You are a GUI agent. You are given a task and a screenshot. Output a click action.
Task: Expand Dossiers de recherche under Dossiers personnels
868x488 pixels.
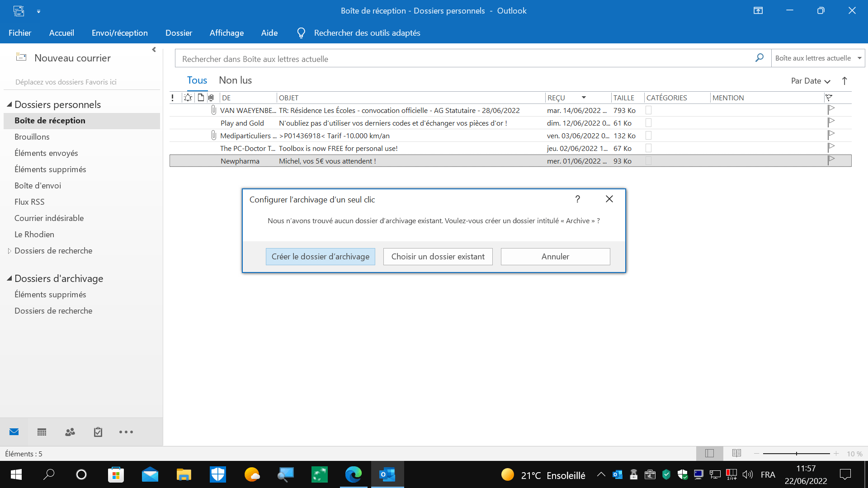[9, 251]
